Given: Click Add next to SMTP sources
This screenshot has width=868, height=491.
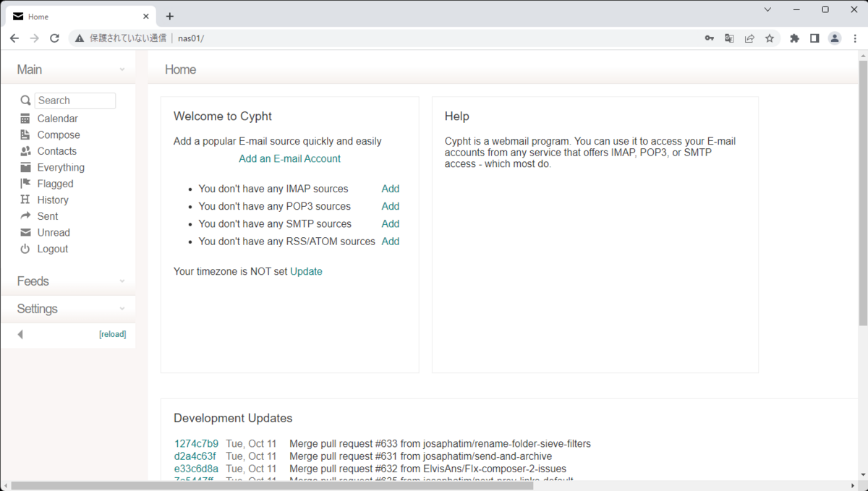Looking at the screenshot, I should coord(391,223).
